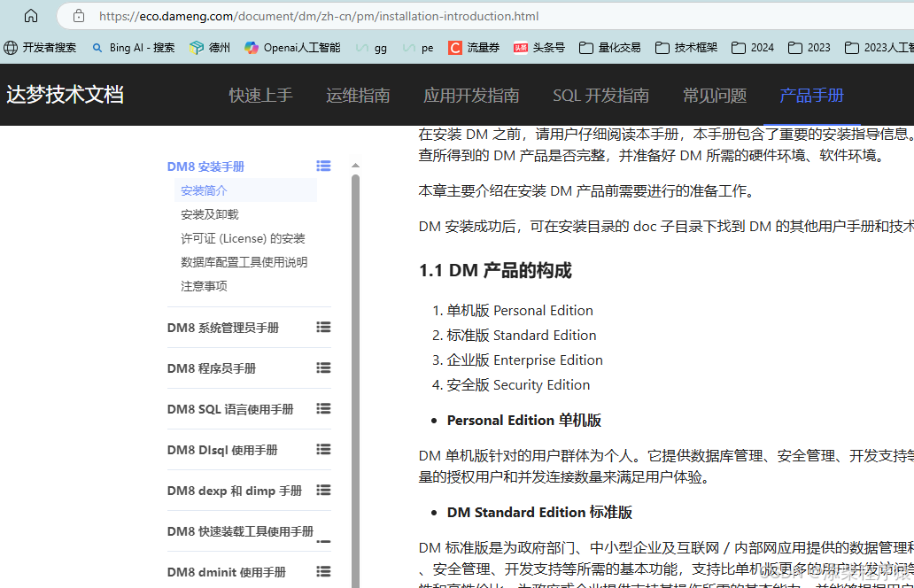
Task: Click the address bar URL field
Action: [484, 16]
